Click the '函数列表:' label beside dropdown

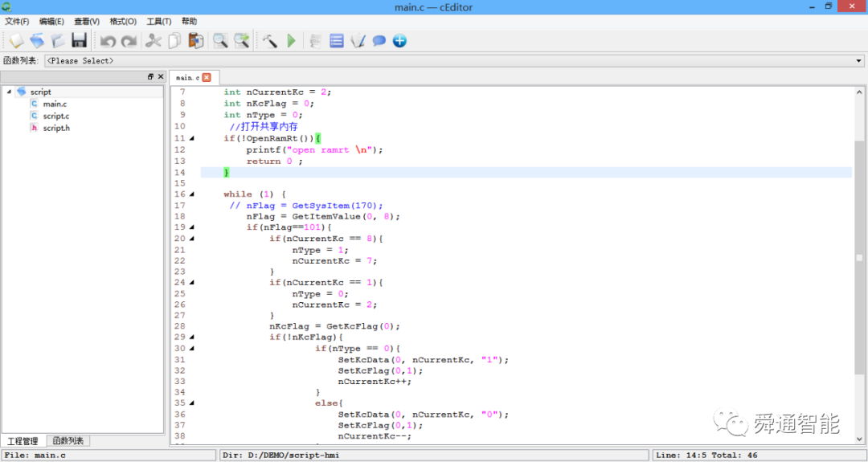[x=21, y=61]
